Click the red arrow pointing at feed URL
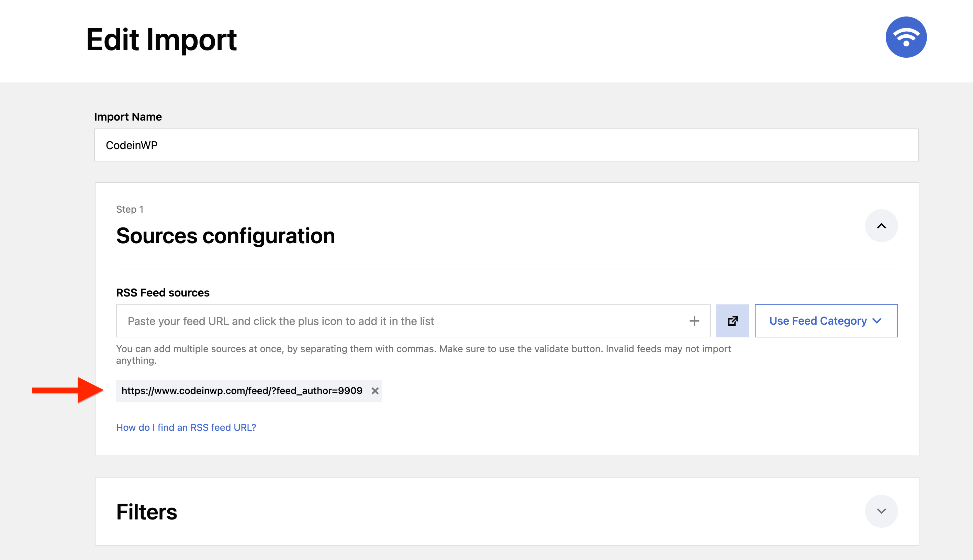 coord(68,390)
